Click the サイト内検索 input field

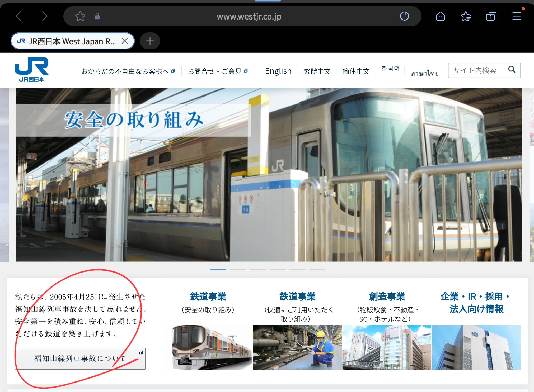coord(475,70)
